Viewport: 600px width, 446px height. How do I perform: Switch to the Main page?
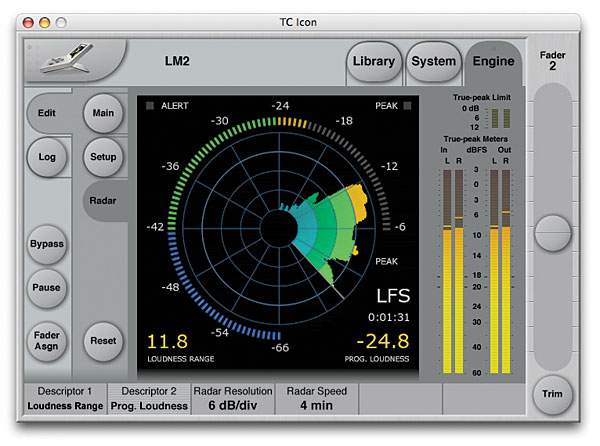103,113
